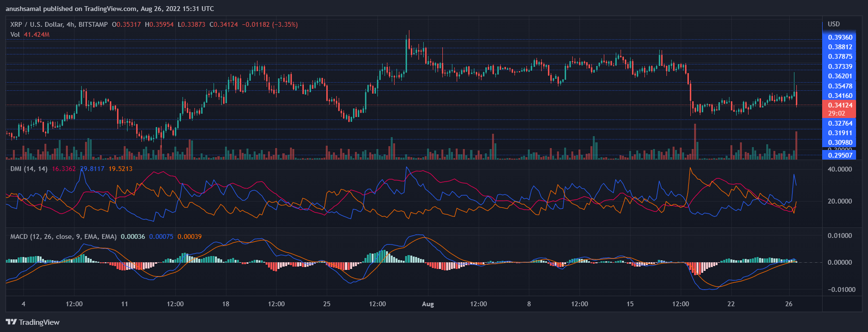The width and height of the screenshot is (868, 332).
Task: Click the blue DMI value 29.8117
Action: click(93, 169)
